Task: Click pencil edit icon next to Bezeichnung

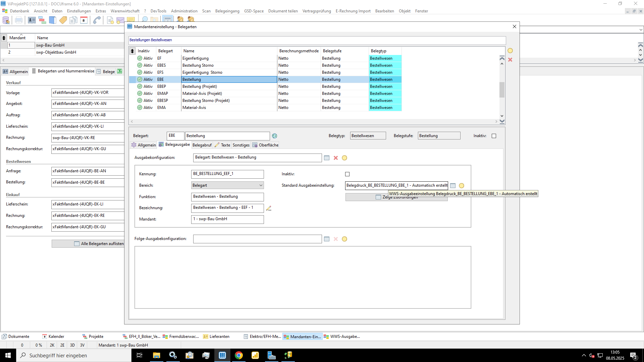Action: tap(269, 208)
